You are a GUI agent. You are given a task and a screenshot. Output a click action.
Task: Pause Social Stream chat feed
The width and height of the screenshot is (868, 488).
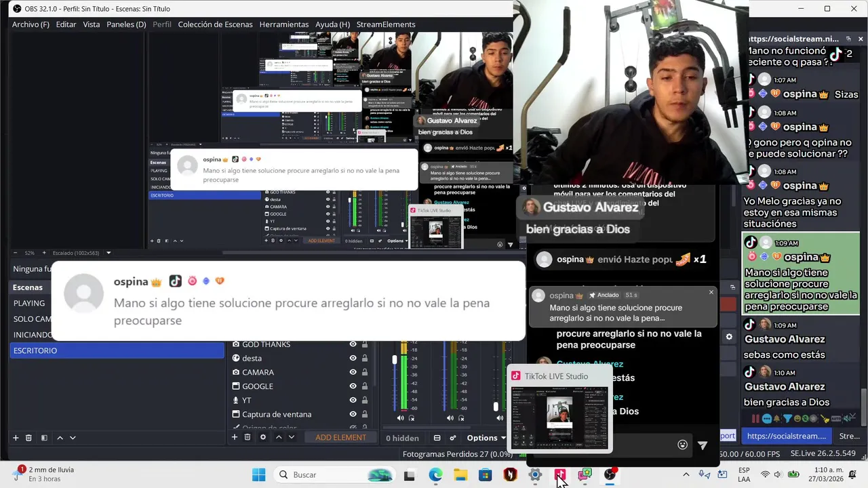755,418
